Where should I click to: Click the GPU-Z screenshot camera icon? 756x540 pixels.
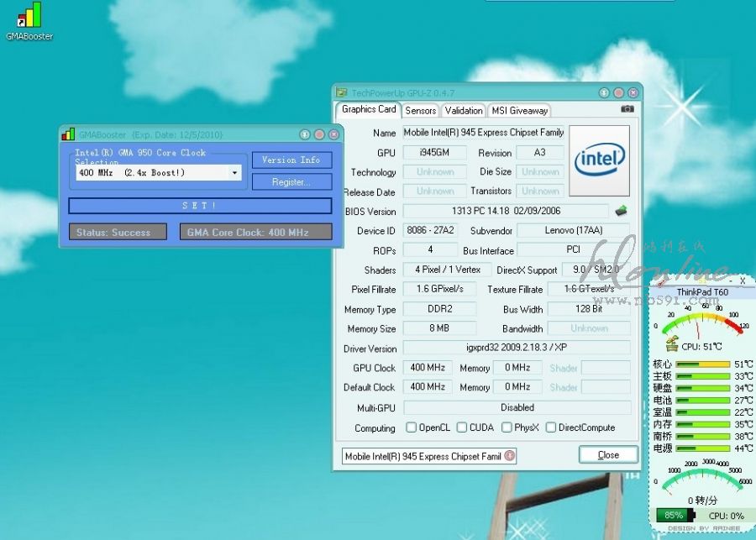click(x=627, y=109)
